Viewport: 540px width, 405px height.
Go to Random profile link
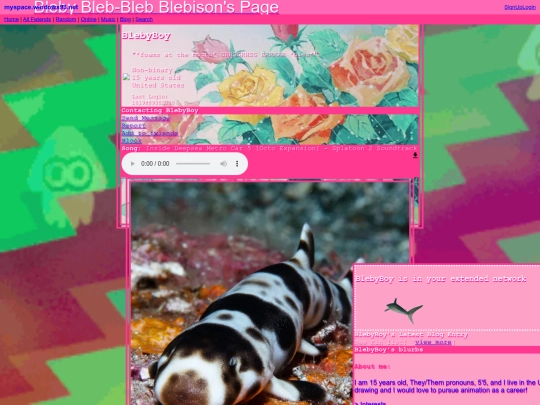(66, 19)
